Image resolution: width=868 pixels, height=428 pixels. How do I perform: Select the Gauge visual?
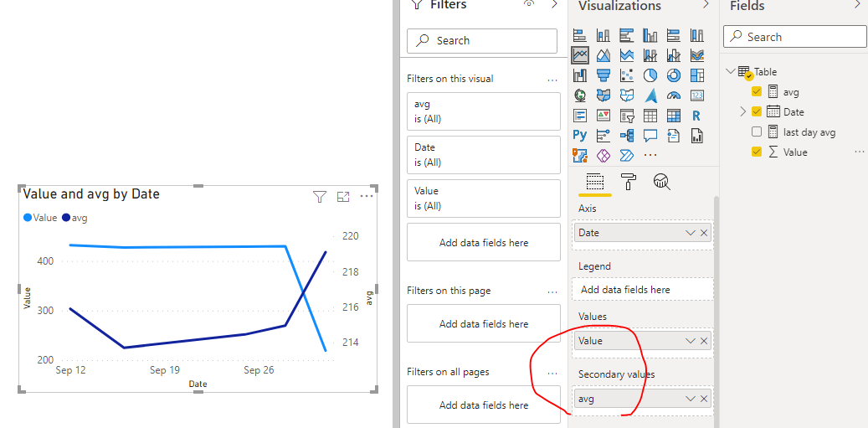coord(674,95)
